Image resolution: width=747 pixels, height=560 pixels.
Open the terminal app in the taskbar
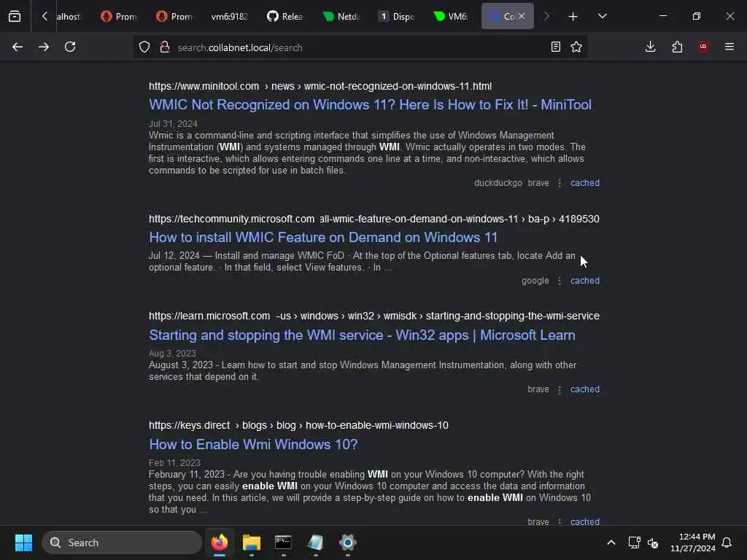(x=284, y=542)
